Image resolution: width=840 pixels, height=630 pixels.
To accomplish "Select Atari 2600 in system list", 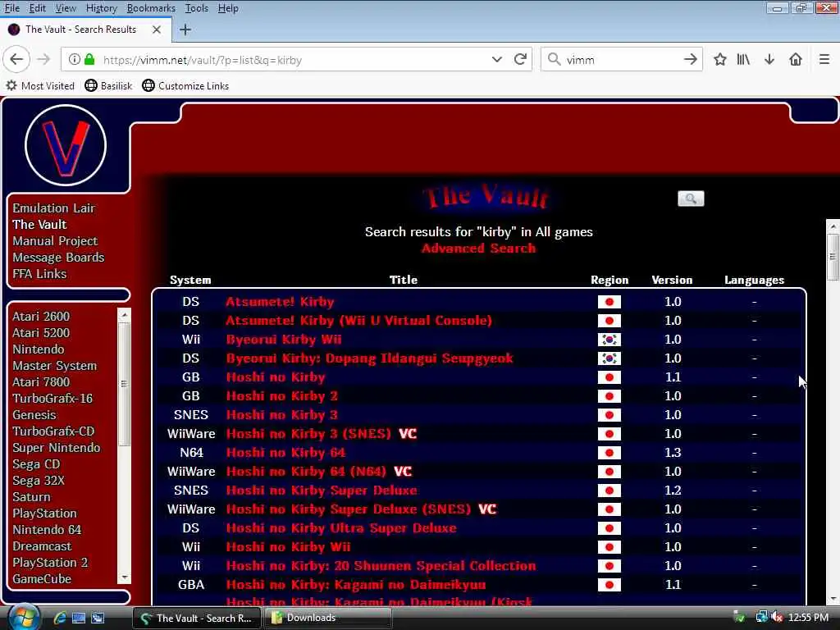I will [41, 316].
